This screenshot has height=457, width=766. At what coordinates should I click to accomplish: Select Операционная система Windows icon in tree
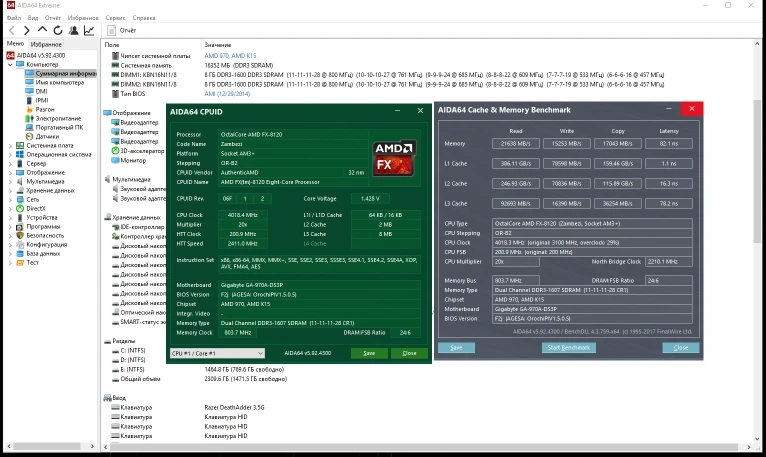20,154
